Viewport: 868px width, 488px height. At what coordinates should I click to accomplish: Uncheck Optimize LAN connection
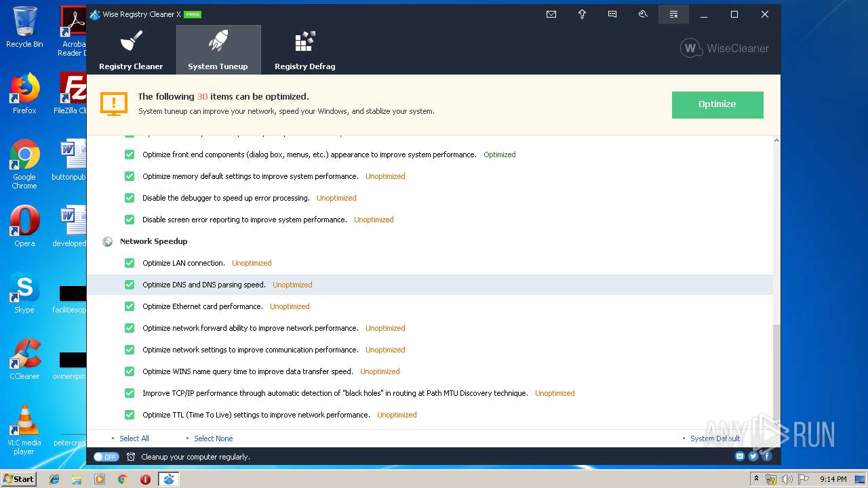[x=130, y=263]
